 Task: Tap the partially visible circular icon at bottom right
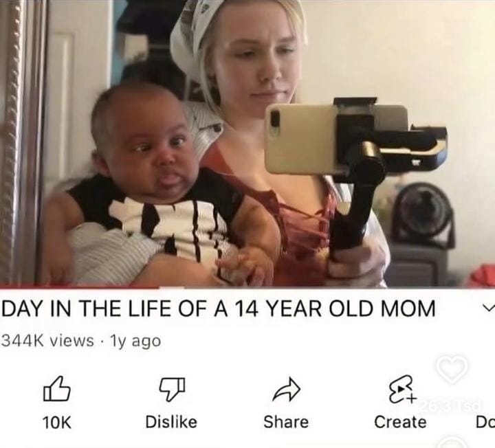pos(451,442)
